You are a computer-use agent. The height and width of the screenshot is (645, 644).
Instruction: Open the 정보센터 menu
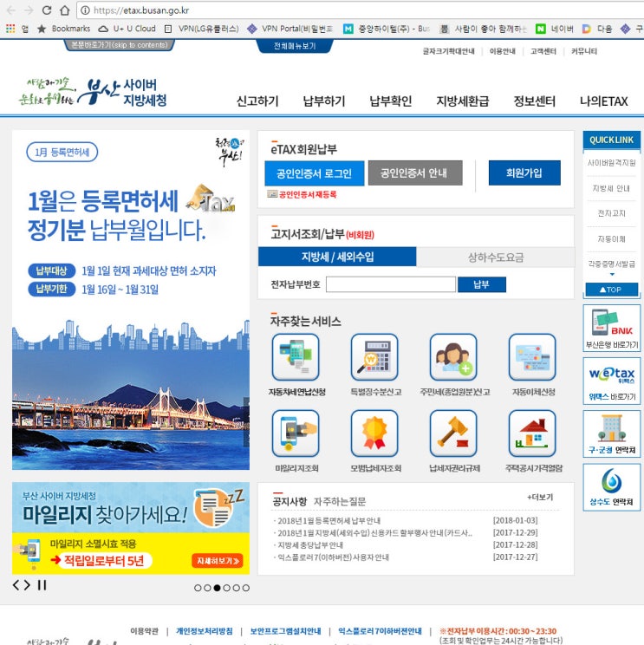[x=535, y=101]
